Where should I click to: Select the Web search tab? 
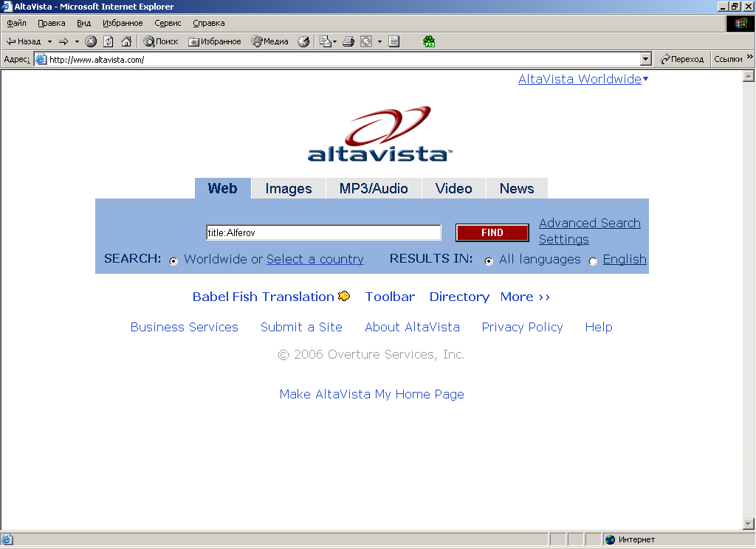coord(223,188)
